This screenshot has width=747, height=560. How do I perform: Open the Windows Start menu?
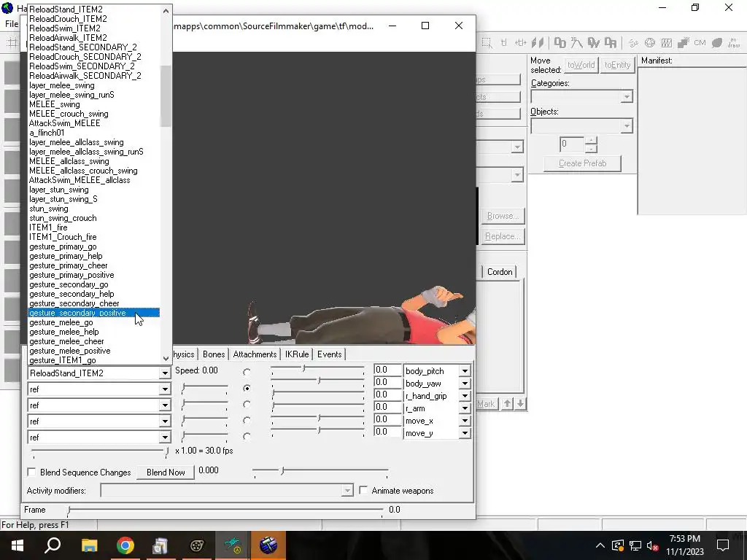(18, 545)
